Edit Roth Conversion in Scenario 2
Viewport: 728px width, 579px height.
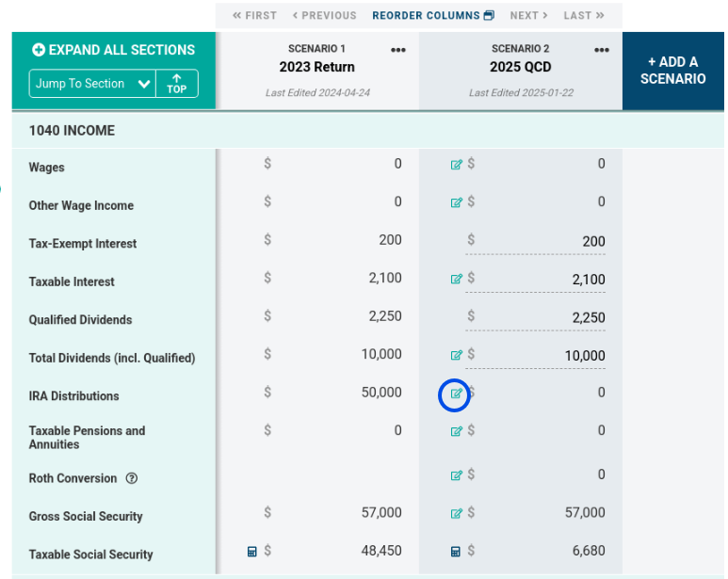point(457,475)
